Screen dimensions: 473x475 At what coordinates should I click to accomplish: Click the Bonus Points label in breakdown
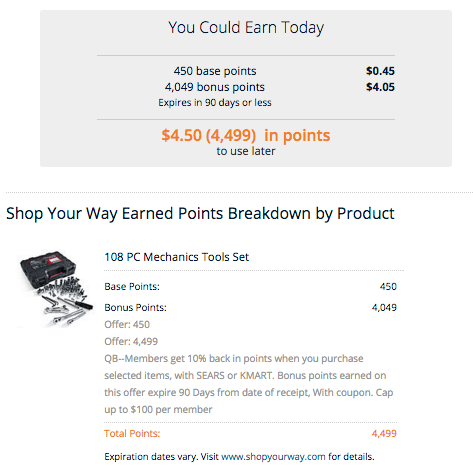click(135, 307)
